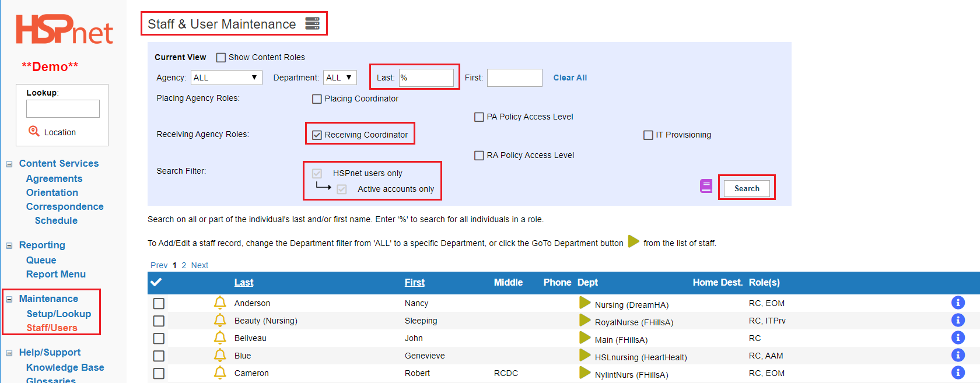The image size is (980, 383).
Task: Click the bell icon for Cameron
Action: (220, 373)
